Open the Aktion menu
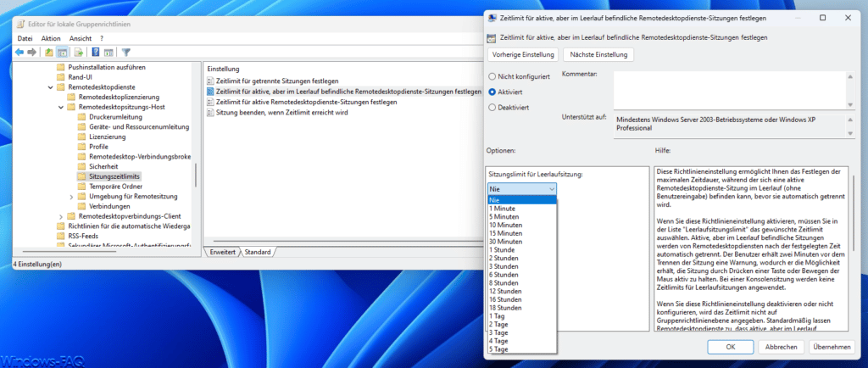The height and width of the screenshot is (368, 868). pos(51,39)
